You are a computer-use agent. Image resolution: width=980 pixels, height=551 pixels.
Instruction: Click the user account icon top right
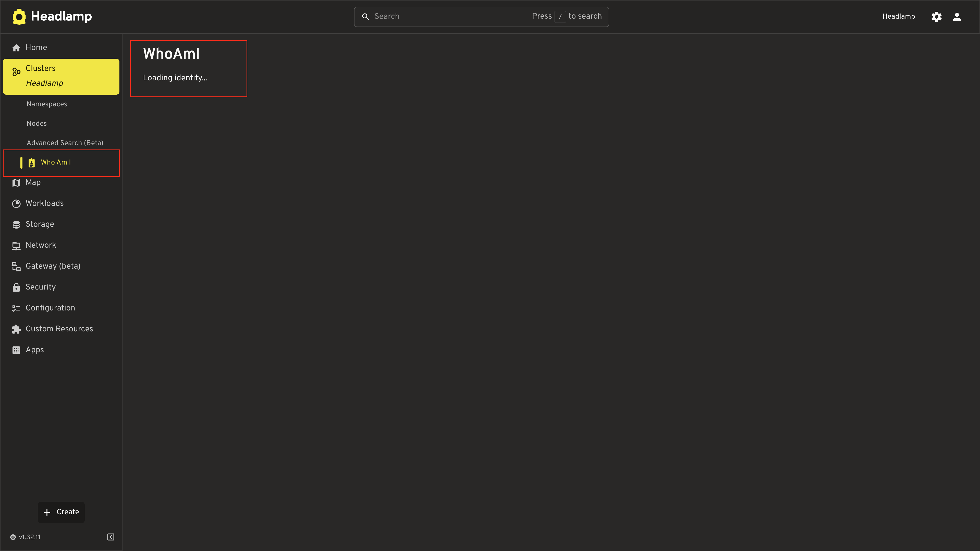pyautogui.click(x=957, y=16)
